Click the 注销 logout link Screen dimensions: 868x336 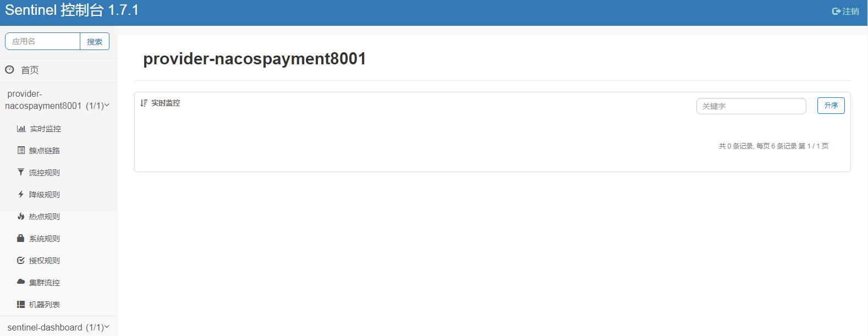[845, 12]
